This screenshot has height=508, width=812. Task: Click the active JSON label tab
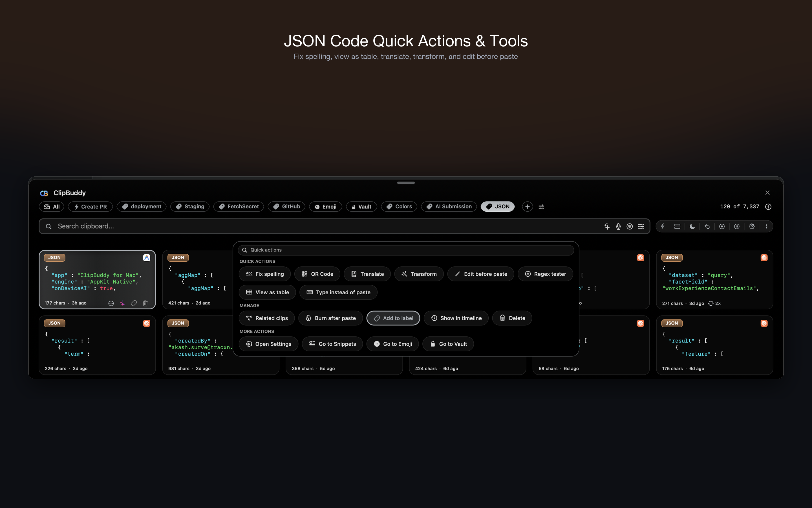coord(498,207)
